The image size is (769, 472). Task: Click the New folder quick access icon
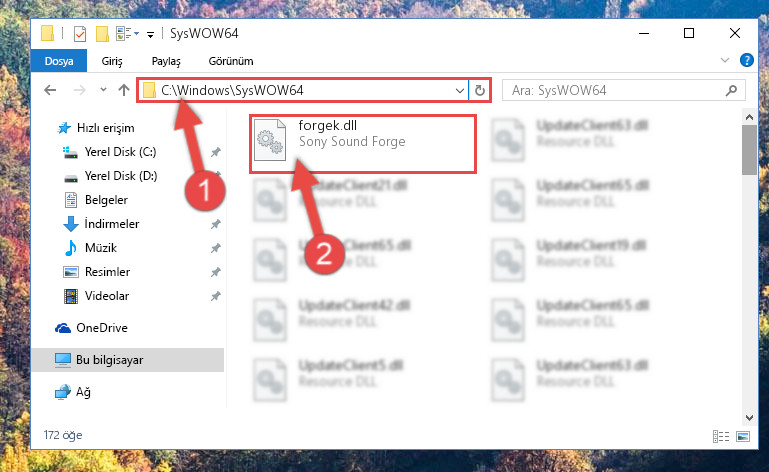102,34
